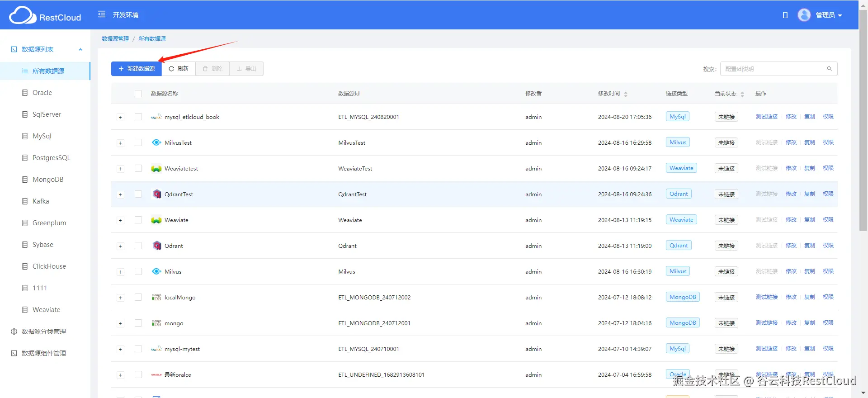Check the Qdrant row checkbox
This screenshot has width=868, height=398.
(x=138, y=246)
